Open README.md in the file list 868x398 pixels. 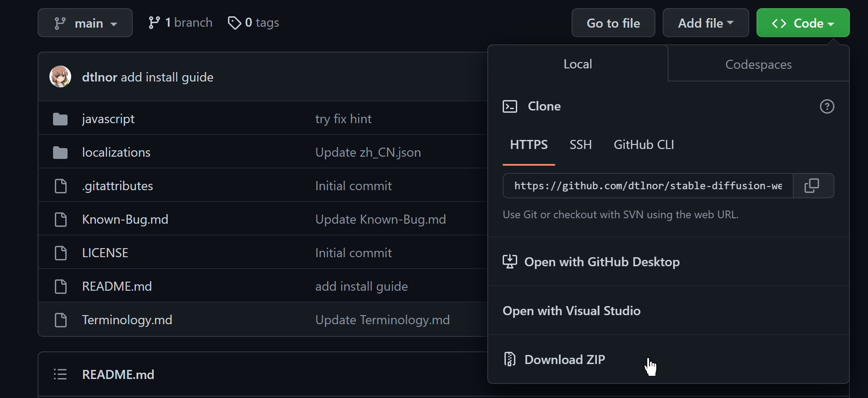click(117, 286)
